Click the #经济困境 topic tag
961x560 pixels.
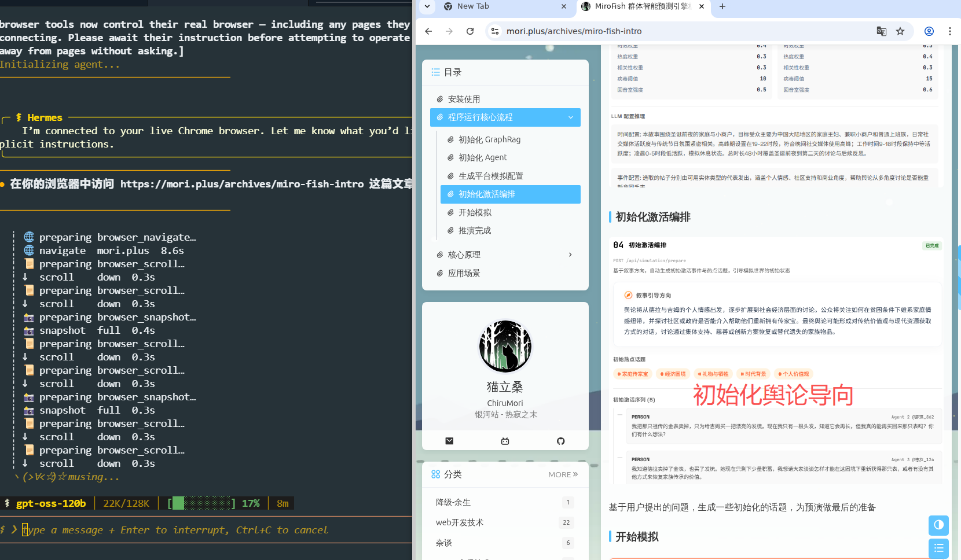[673, 374]
